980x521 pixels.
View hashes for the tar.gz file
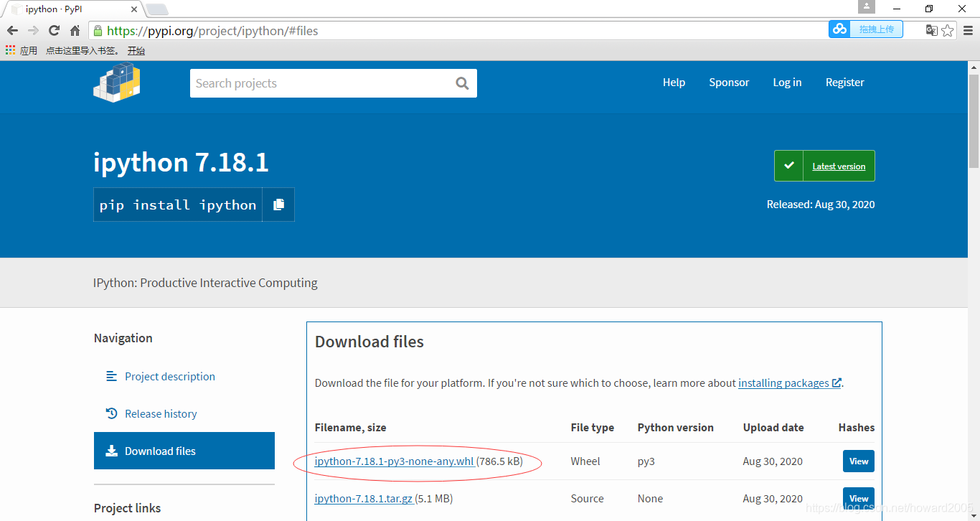859,499
